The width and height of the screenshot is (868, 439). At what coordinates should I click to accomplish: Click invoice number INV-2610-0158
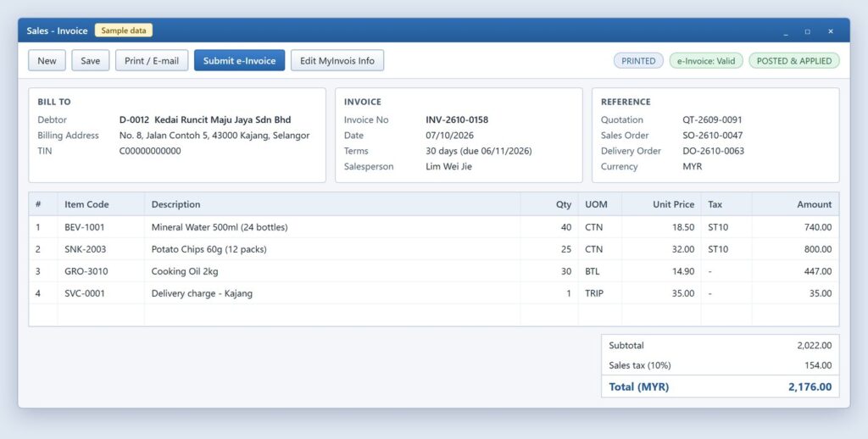pyautogui.click(x=457, y=119)
